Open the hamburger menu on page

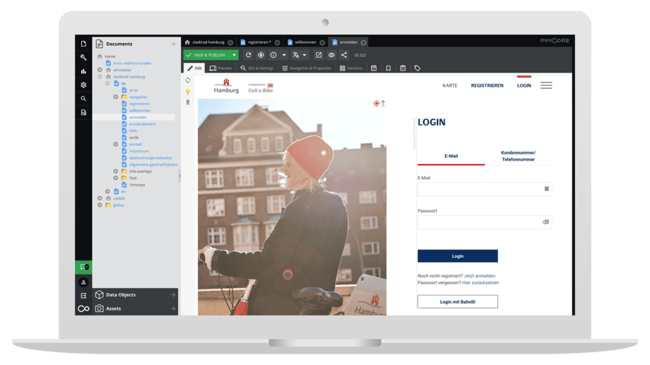pyautogui.click(x=546, y=85)
